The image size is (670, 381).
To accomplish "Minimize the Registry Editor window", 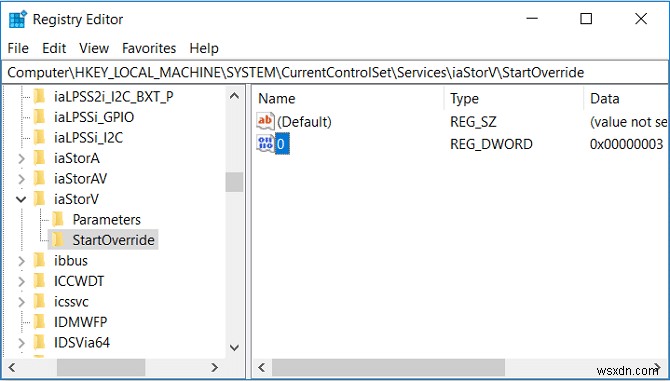I will tap(532, 19).
